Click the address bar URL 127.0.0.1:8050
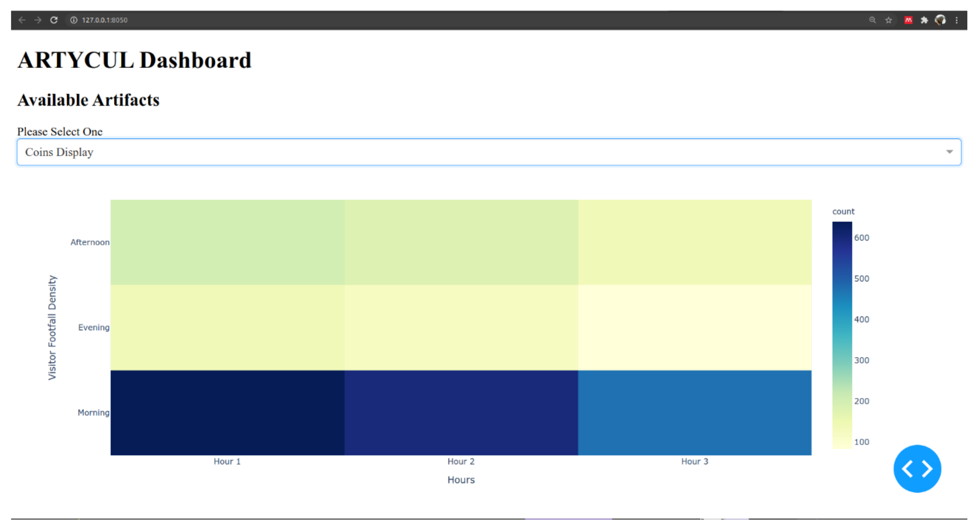The image size is (980, 532). click(105, 20)
